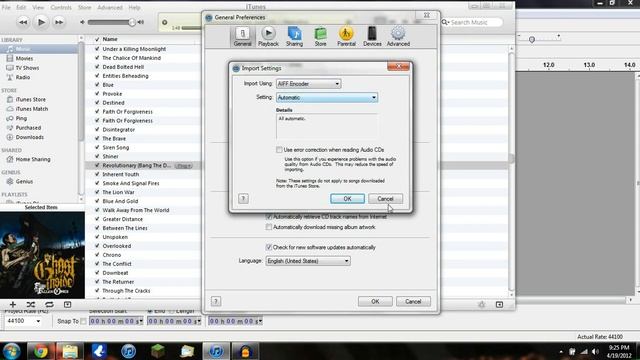This screenshot has height=360, width=640.
Task: Enable automatically download missing album artwork
Action: 269,227
